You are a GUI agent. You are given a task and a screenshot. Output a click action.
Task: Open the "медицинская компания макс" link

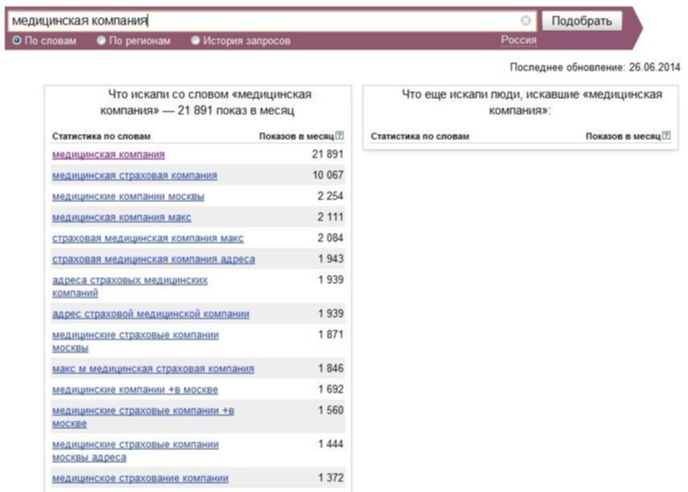pyautogui.click(x=122, y=217)
